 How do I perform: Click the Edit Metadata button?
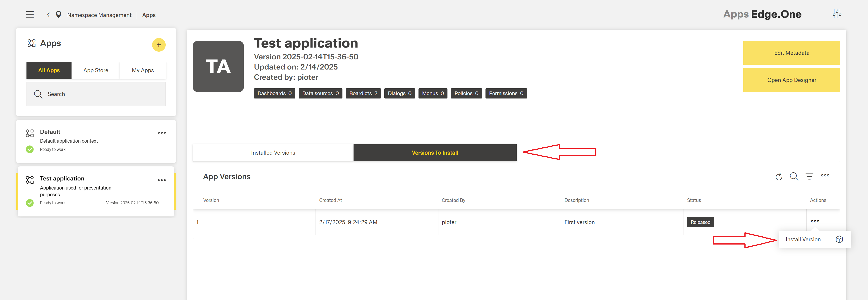[x=791, y=53]
